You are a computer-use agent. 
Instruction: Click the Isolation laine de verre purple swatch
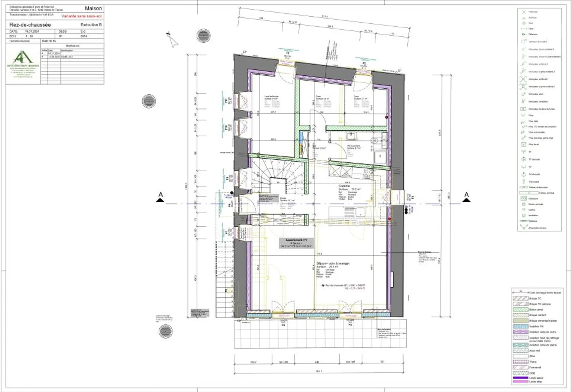[x=520, y=332]
